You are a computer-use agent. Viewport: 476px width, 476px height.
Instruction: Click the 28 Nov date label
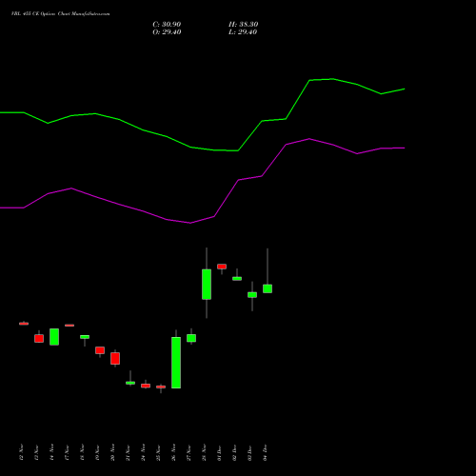tap(204, 452)
